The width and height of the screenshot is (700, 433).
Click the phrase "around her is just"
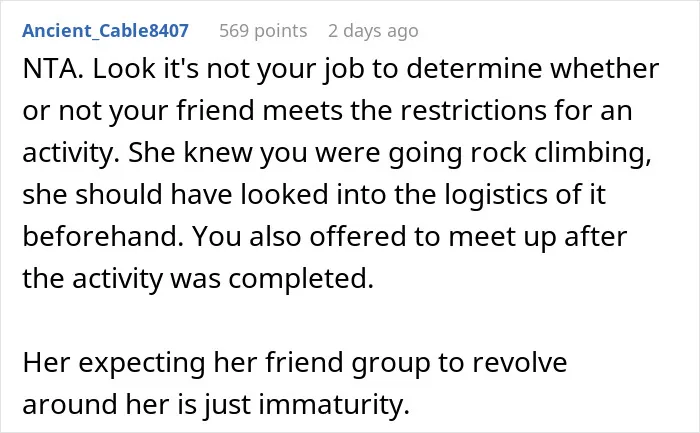click(137, 404)
